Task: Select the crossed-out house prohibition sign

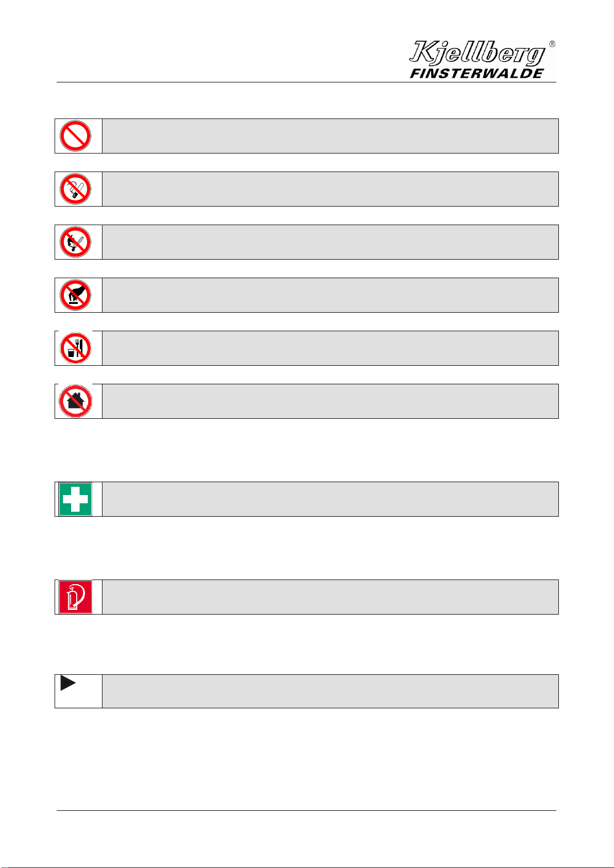Action: pos(75,401)
